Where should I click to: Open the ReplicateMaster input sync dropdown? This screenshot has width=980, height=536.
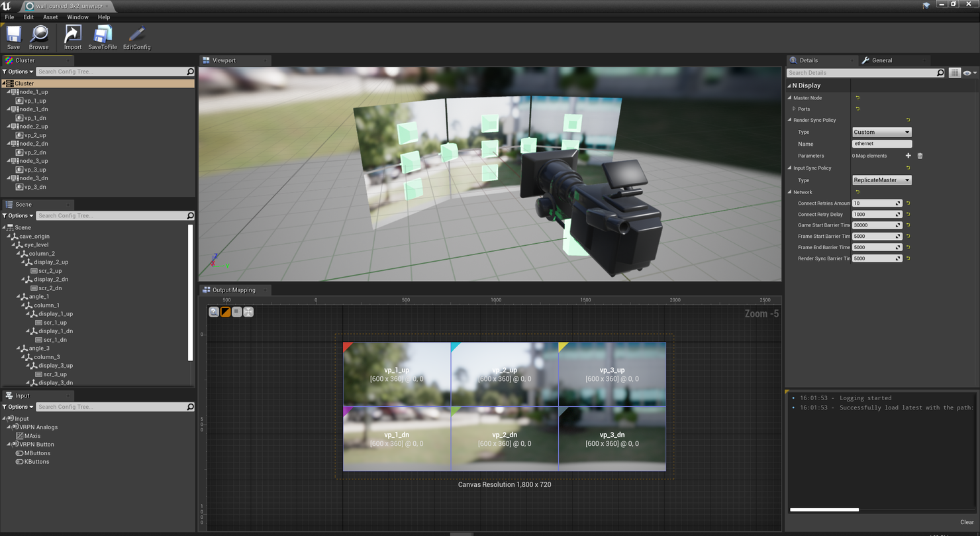881,180
